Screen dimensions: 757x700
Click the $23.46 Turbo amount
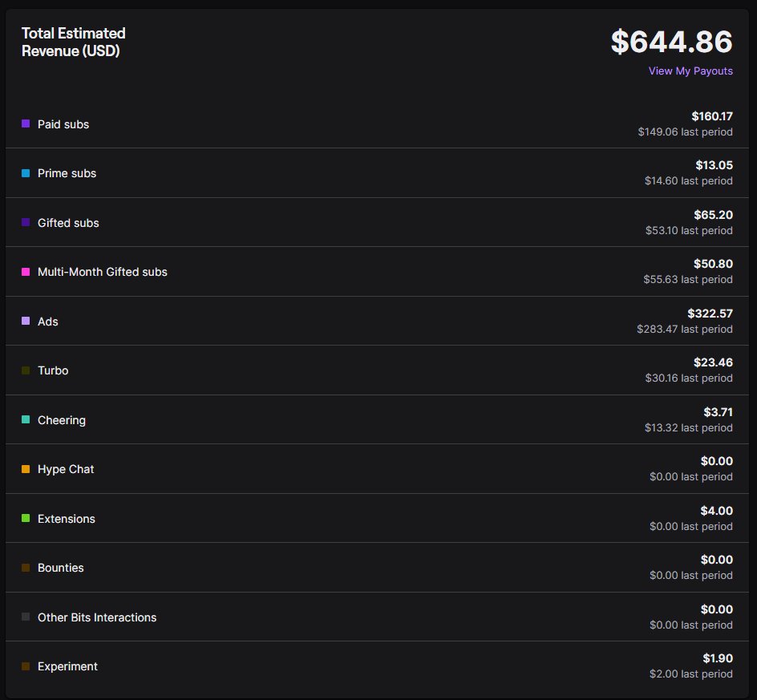713,362
